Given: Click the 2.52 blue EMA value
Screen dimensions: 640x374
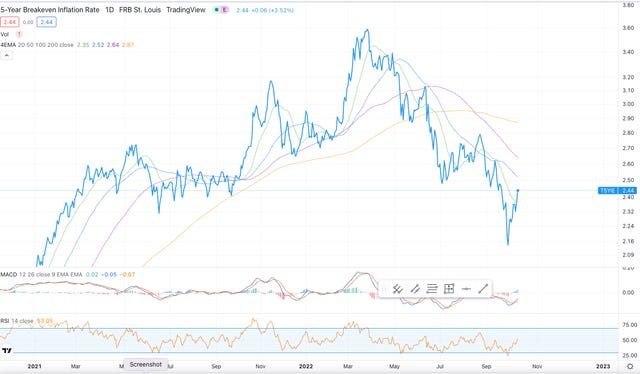Looking at the screenshot, I should [98, 45].
